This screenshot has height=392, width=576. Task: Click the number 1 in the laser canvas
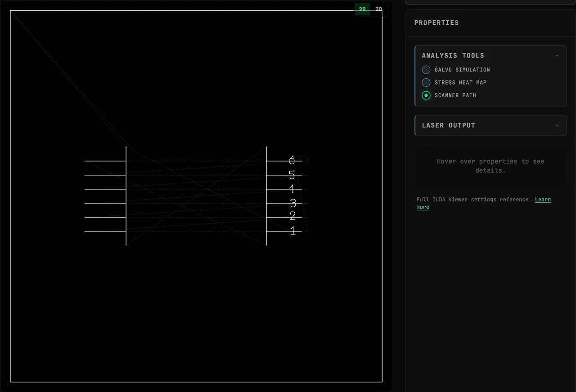(293, 231)
